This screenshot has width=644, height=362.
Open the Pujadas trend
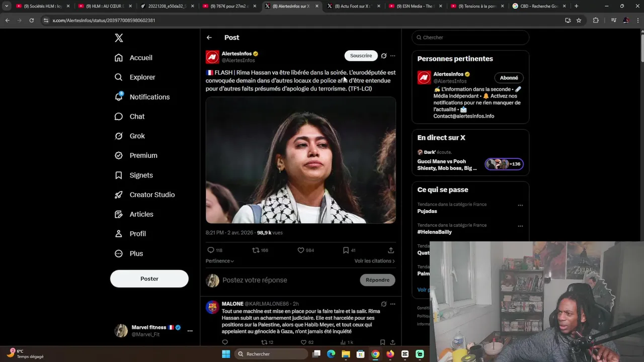pyautogui.click(x=427, y=212)
